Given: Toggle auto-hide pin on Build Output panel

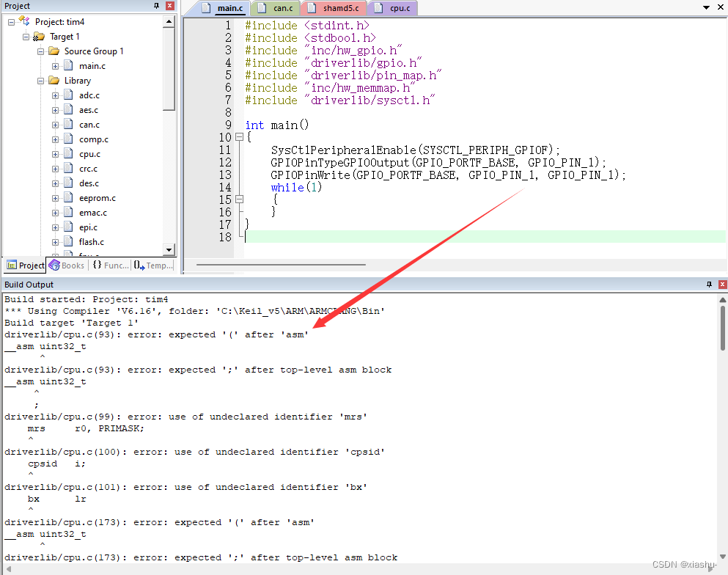Looking at the screenshot, I should (x=707, y=284).
